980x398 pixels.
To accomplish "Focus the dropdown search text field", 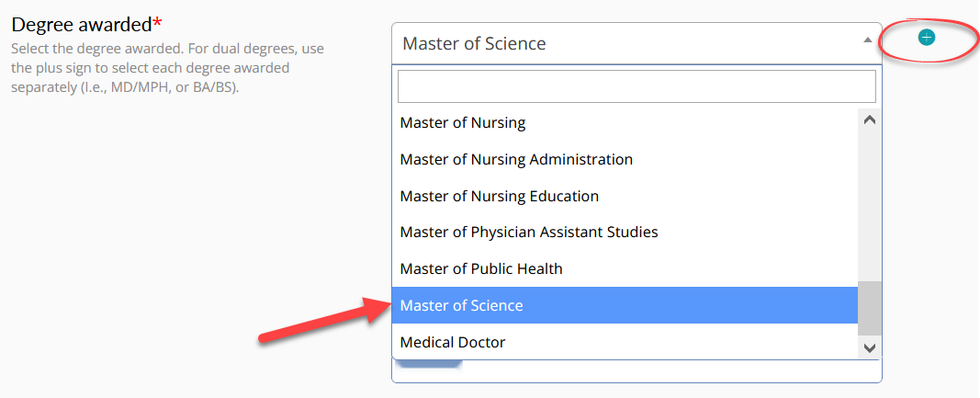I will (636, 86).
